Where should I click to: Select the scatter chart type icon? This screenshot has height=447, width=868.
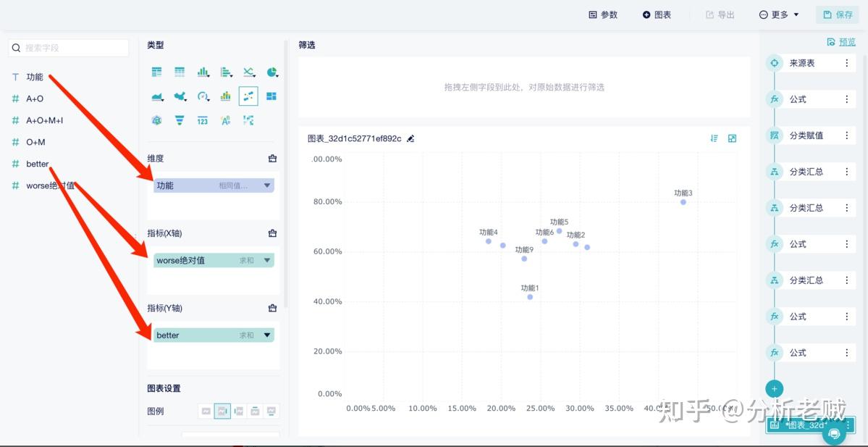[x=248, y=96]
